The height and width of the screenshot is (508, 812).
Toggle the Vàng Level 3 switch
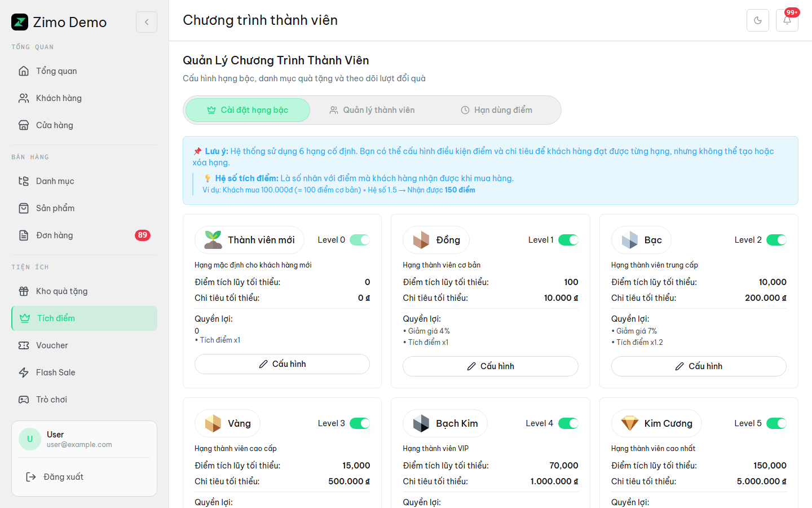360,423
